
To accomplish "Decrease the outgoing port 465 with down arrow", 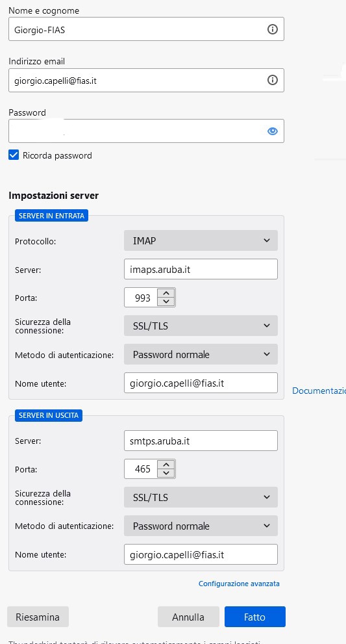I will click(166, 474).
